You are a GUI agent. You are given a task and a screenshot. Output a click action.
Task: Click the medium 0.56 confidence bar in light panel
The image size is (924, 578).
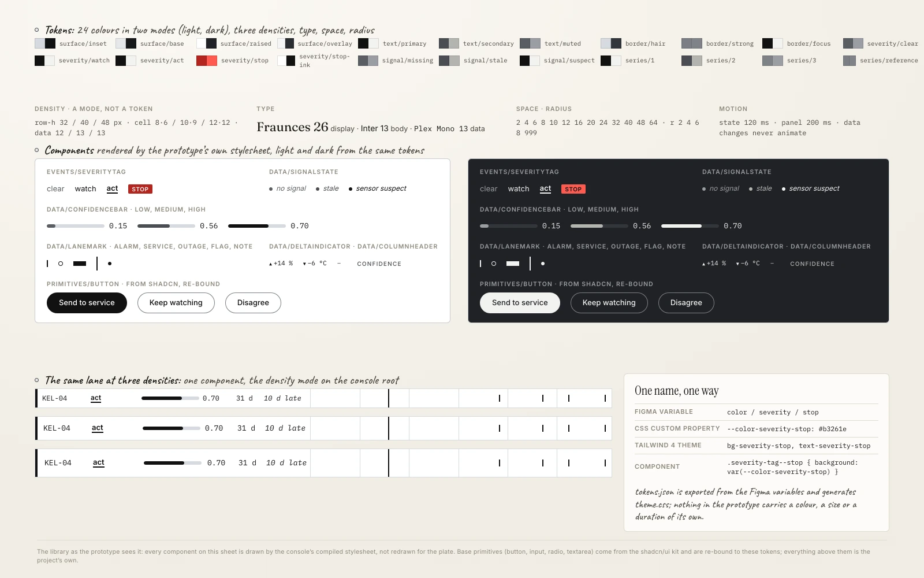pyautogui.click(x=166, y=226)
